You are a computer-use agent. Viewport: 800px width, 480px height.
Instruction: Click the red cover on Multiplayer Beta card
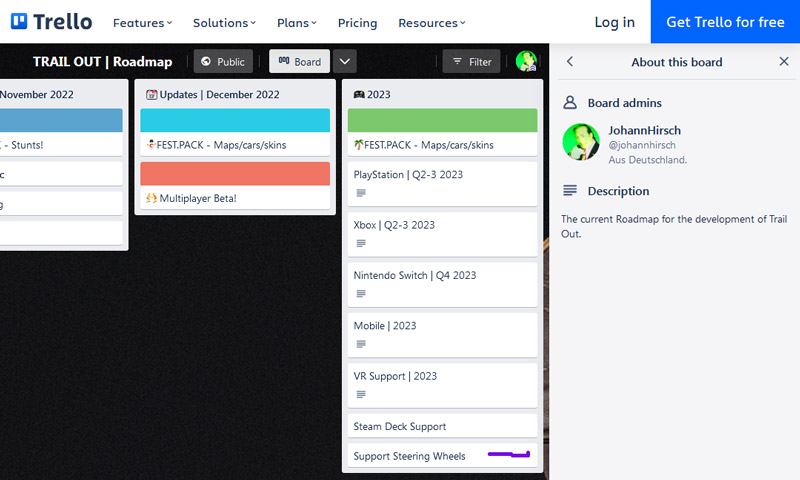click(x=235, y=173)
